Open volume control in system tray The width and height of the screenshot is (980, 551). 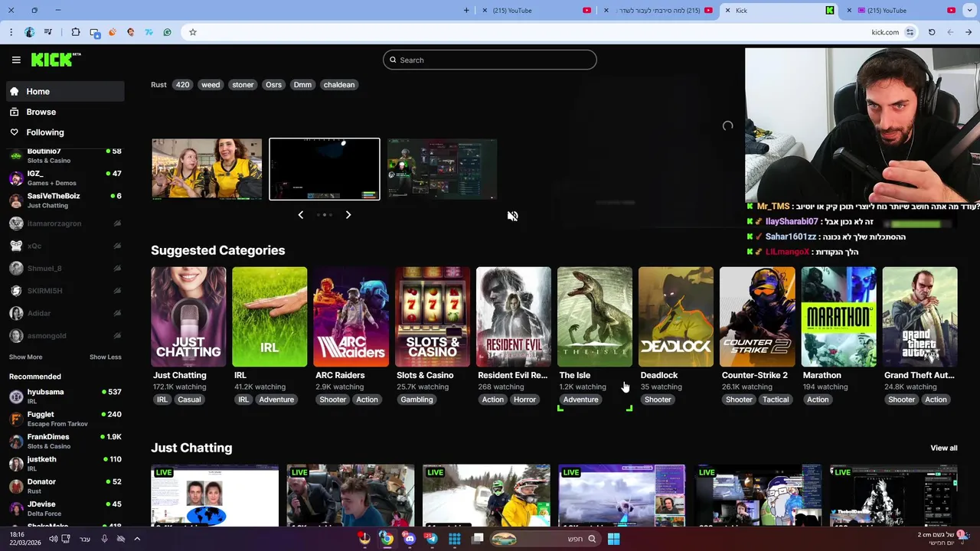pyautogui.click(x=53, y=539)
